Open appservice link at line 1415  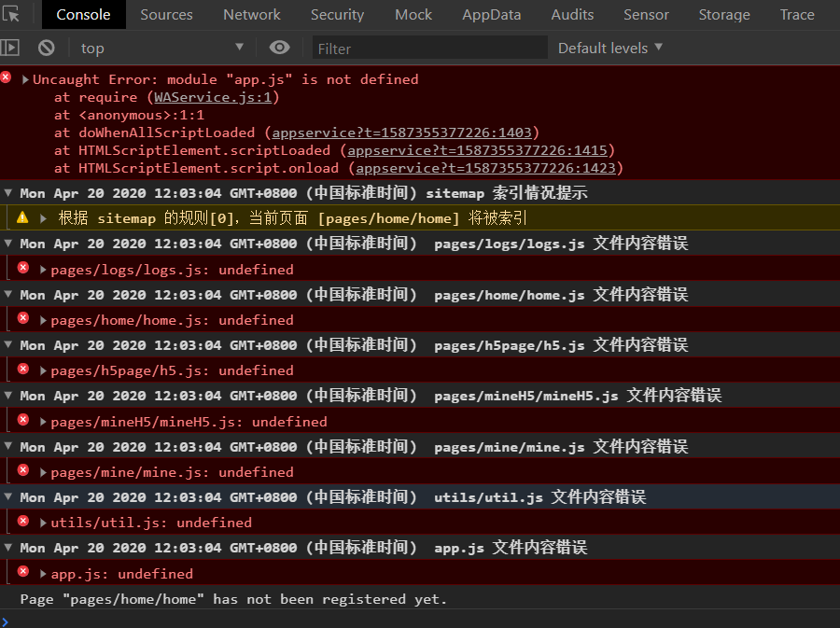[x=477, y=150]
